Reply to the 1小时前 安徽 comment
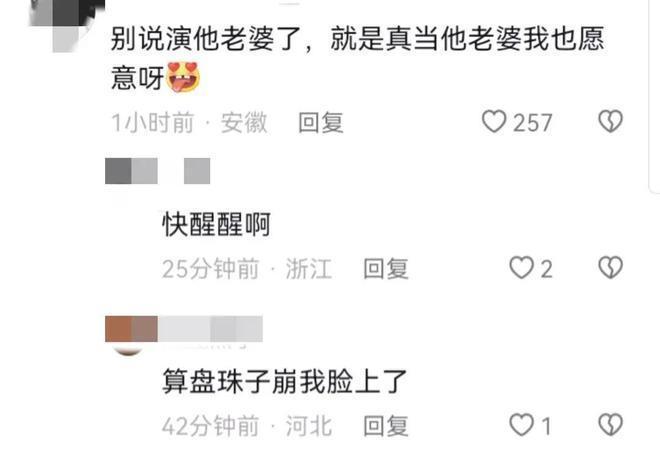660x460 pixels. coord(321,123)
